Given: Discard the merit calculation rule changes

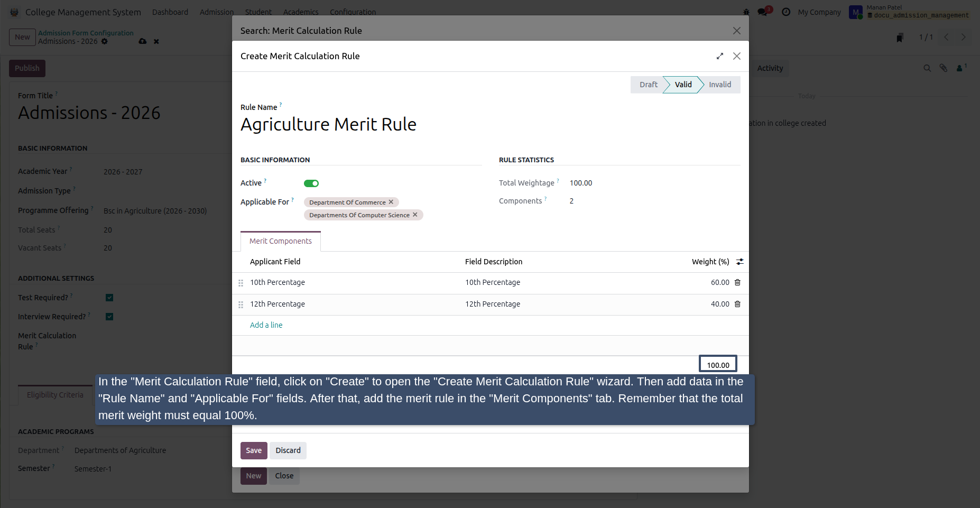Looking at the screenshot, I should tap(288, 450).
